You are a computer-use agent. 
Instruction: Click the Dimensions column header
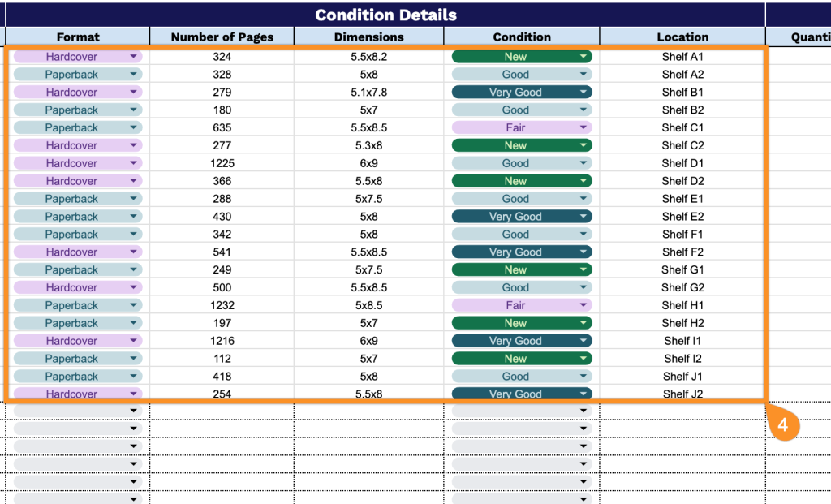pyautogui.click(x=368, y=37)
